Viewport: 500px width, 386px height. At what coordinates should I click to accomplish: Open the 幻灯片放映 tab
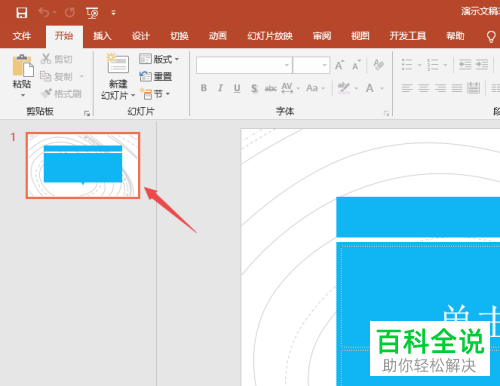270,36
